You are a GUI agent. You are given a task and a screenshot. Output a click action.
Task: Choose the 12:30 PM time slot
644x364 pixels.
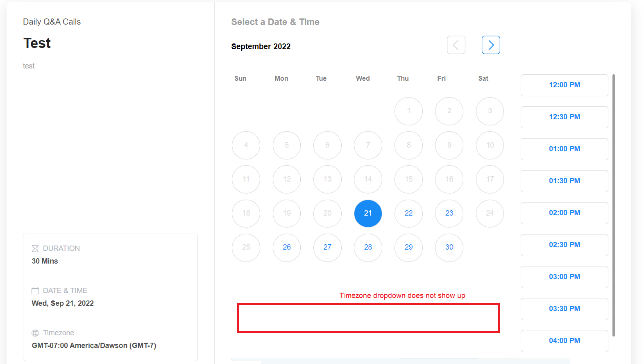(564, 117)
